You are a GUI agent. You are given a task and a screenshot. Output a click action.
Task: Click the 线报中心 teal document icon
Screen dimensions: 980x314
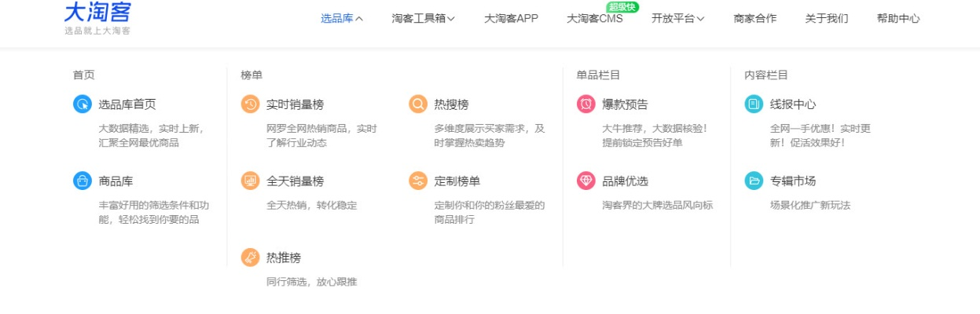point(754,104)
